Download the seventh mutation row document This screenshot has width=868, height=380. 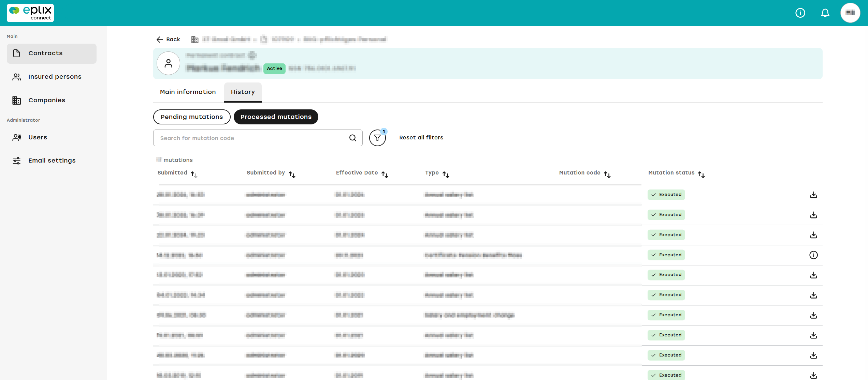[x=813, y=315]
